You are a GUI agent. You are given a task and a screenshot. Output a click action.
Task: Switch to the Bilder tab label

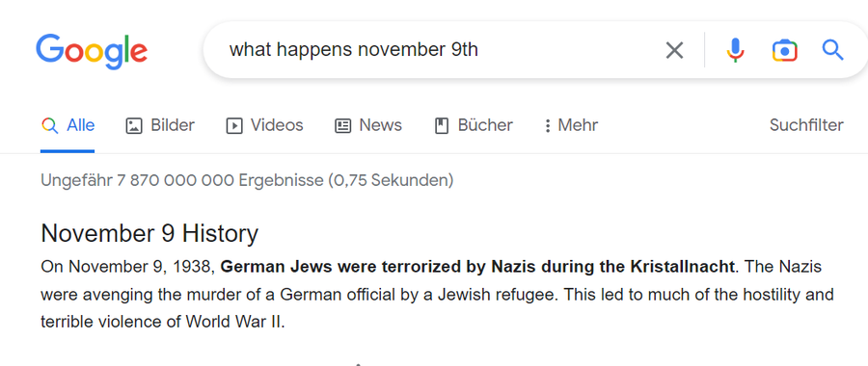tap(173, 125)
